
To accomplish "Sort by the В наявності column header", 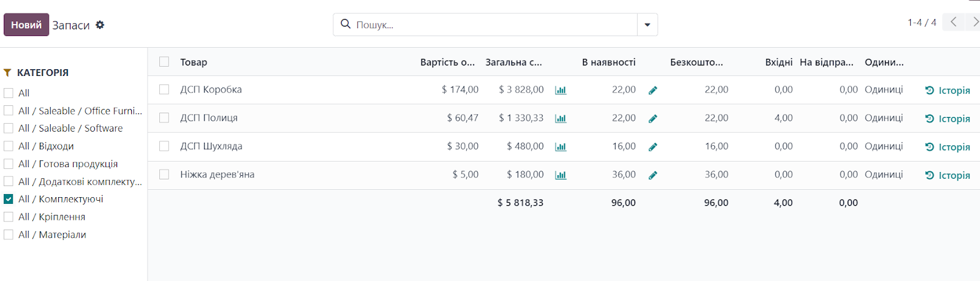I will (x=608, y=62).
